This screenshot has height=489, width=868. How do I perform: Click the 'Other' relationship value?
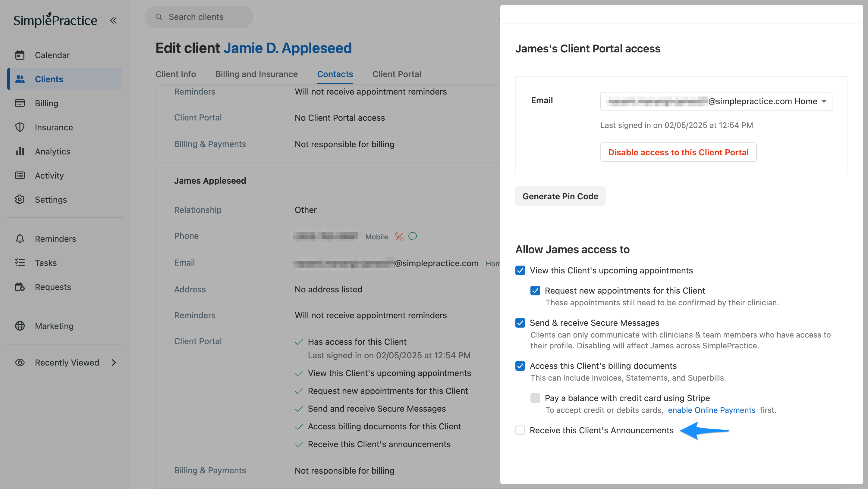coord(306,210)
